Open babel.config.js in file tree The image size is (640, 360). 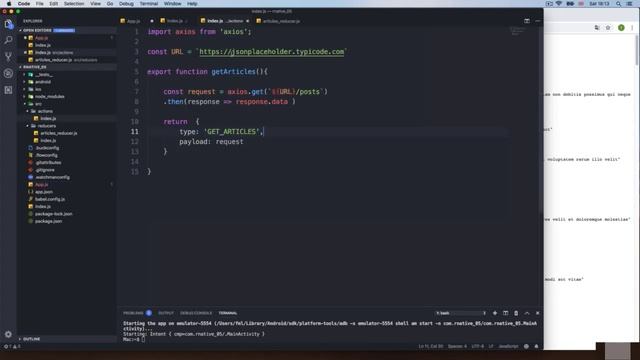pos(49,199)
